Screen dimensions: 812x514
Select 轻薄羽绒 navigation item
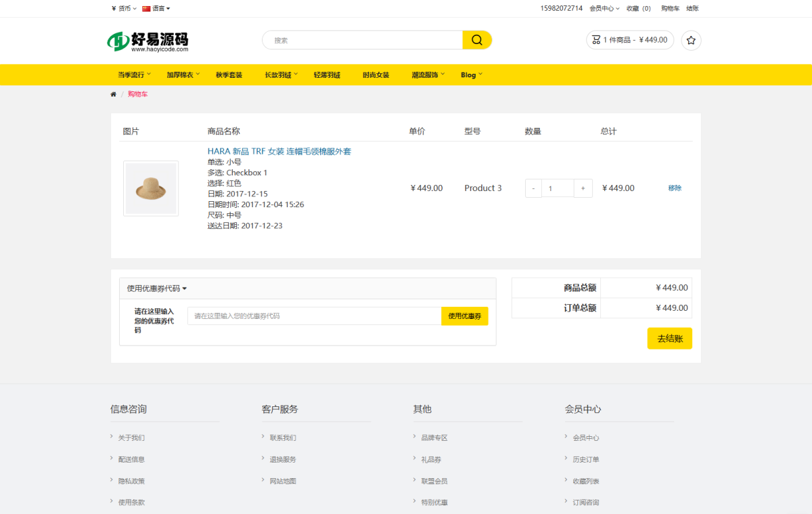(327, 74)
